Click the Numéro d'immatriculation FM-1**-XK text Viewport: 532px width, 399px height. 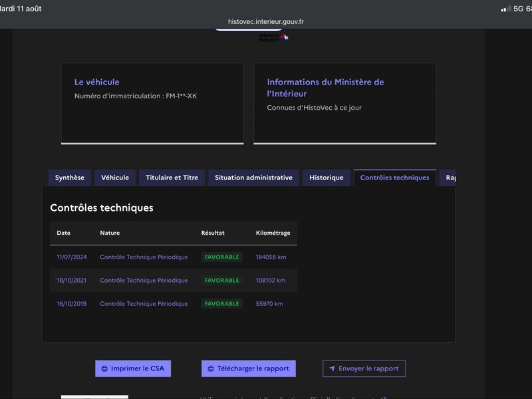136,96
